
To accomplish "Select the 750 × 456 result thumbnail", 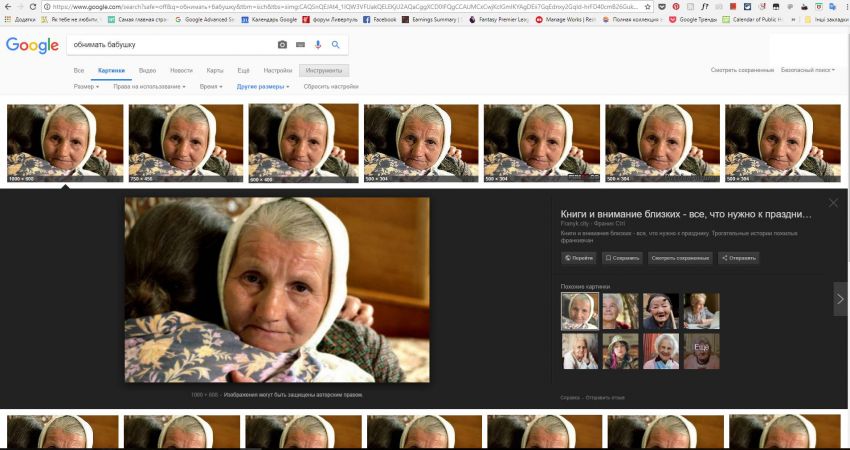I will pos(186,143).
